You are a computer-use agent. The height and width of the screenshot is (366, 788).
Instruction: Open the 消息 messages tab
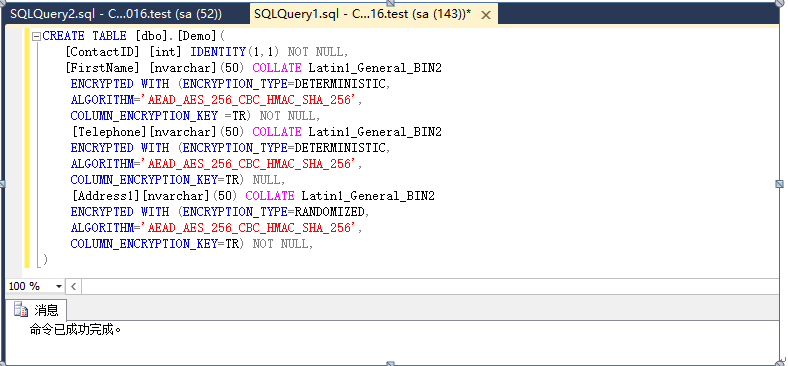[x=37, y=310]
